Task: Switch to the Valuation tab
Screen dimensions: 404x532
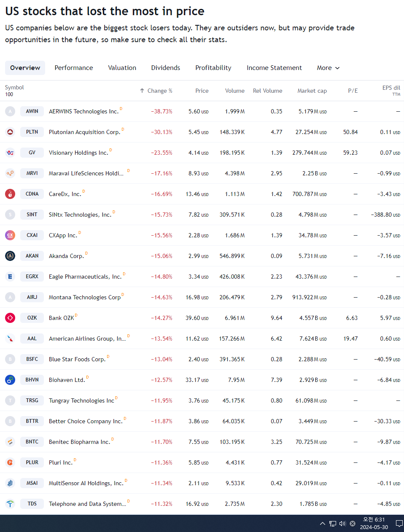Action: pyautogui.click(x=122, y=68)
